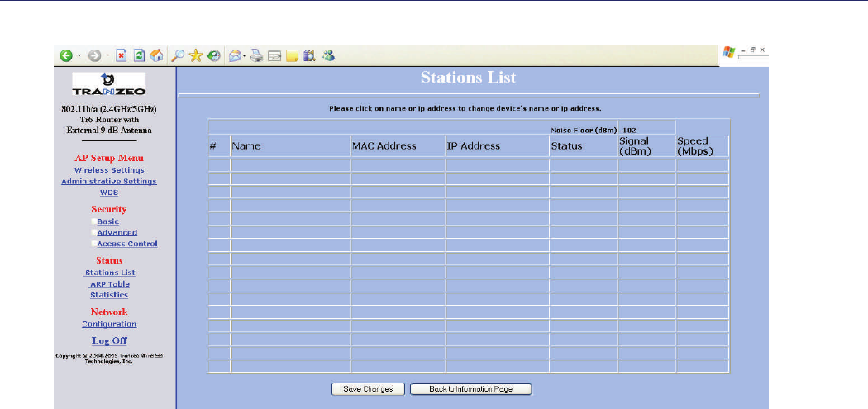Open the Back button history dropdown arrow
This screenshot has height=409, width=868.
tap(79, 55)
